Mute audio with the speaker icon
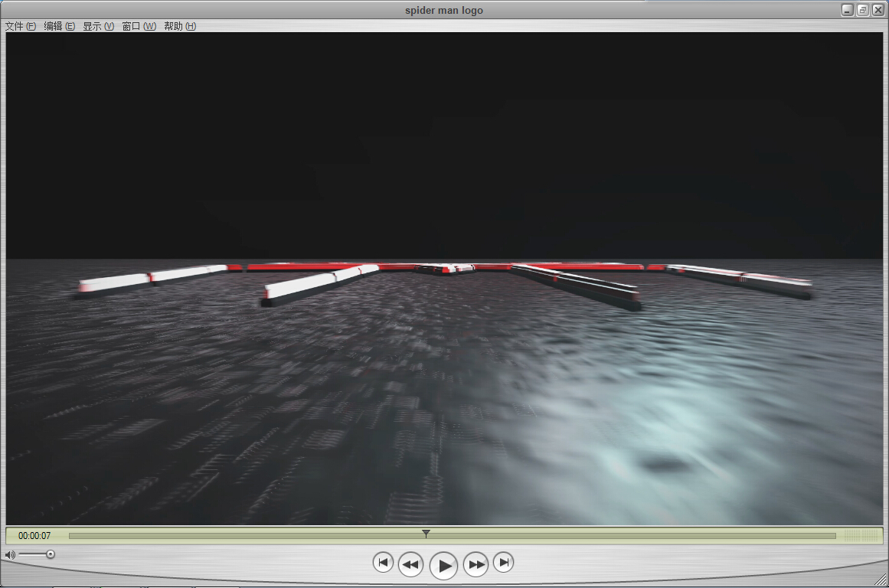 10,554
